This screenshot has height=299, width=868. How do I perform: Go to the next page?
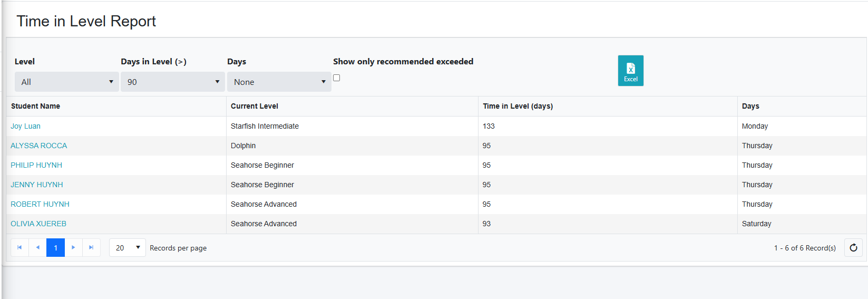tap(73, 248)
